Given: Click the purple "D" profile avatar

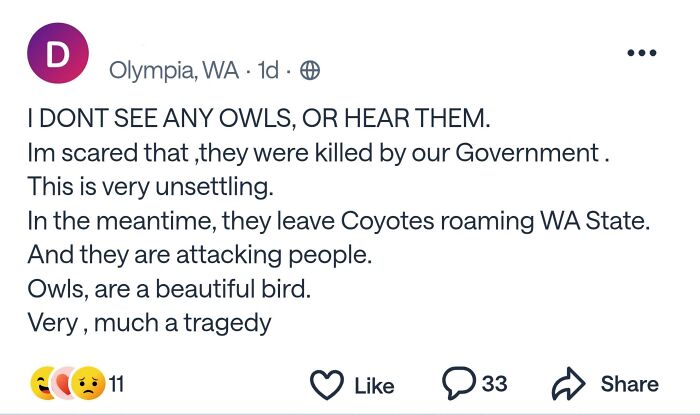Looking at the screenshot, I should click(x=58, y=53).
